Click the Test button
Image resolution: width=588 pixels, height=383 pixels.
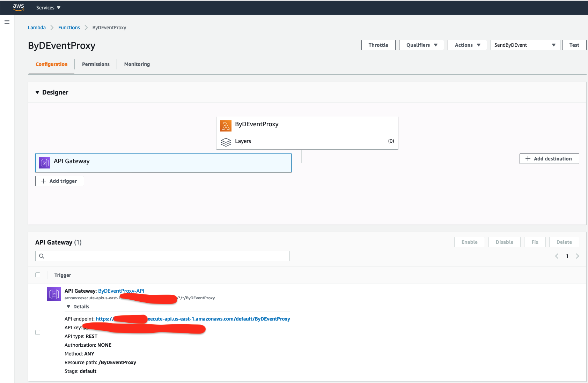click(574, 45)
